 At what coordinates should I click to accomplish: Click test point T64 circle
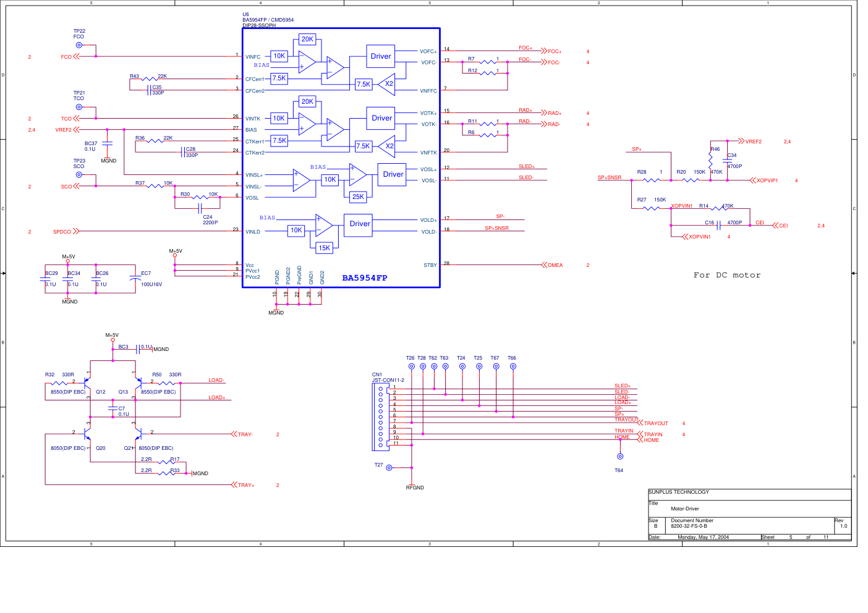pos(620,457)
